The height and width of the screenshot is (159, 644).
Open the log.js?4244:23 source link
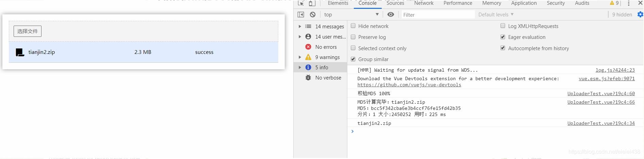click(x=615, y=70)
